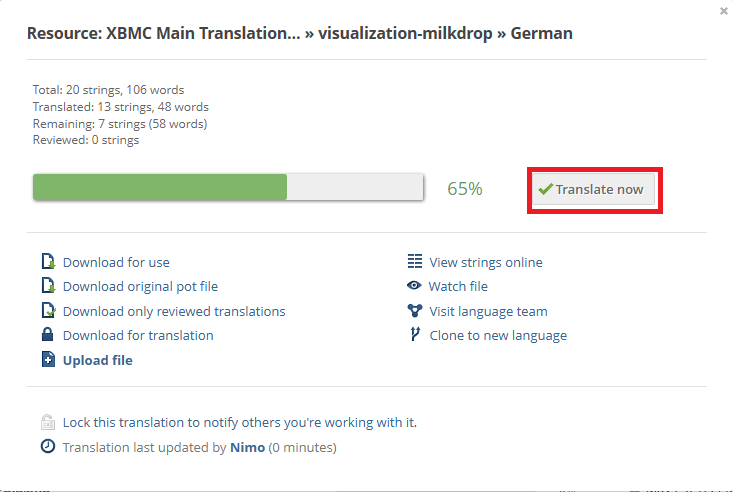Viewport: 733px width, 492px height.
Task: Click the eye icon beside Watch file
Action: (x=414, y=285)
